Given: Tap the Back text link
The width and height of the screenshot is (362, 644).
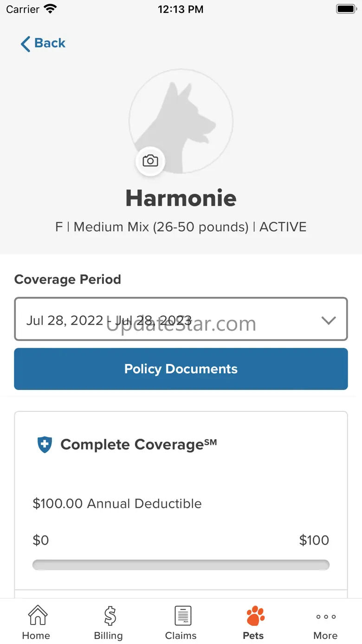Looking at the screenshot, I should pyautogui.click(x=50, y=43).
